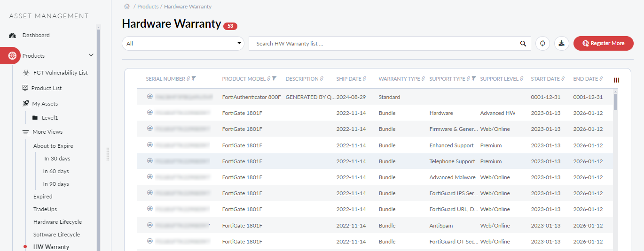Click the table vertical scrollbar
This screenshot has width=644, height=251.
coord(615,101)
